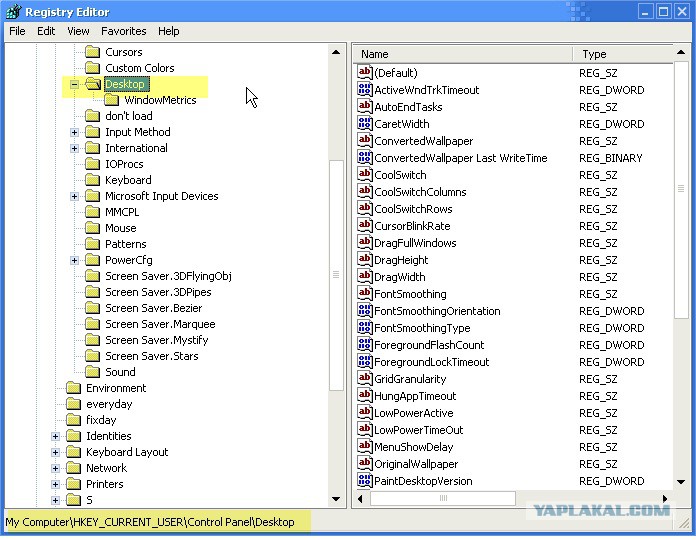Expand the International key

click(x=74, y=148)
